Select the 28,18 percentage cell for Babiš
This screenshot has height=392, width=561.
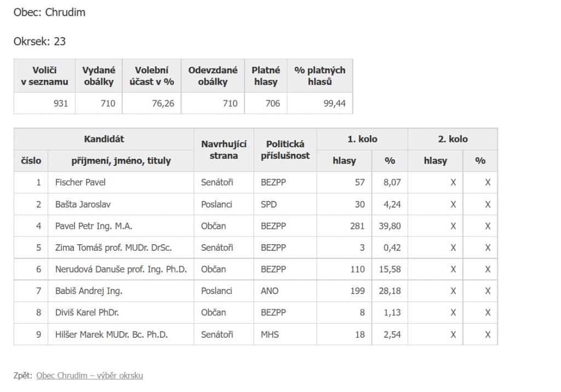tap(390, 291)
